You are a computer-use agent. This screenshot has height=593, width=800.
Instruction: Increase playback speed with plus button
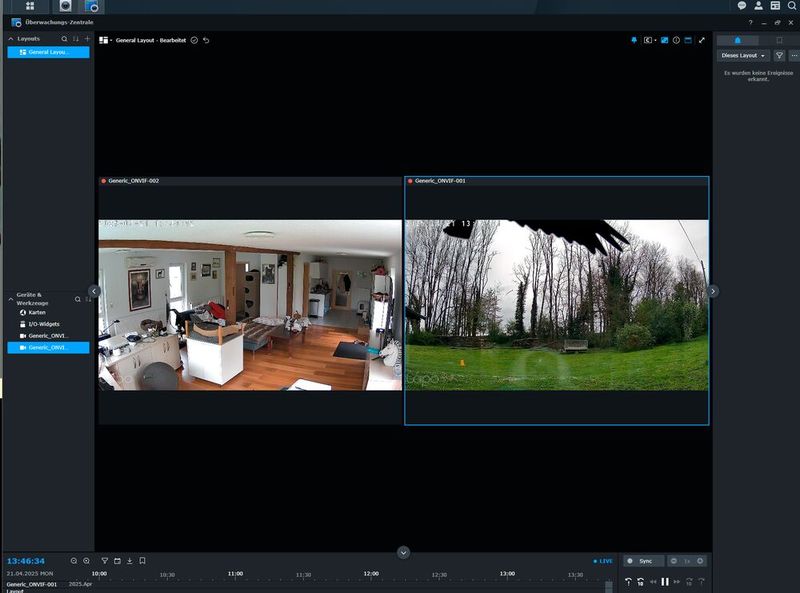(700, 561)
